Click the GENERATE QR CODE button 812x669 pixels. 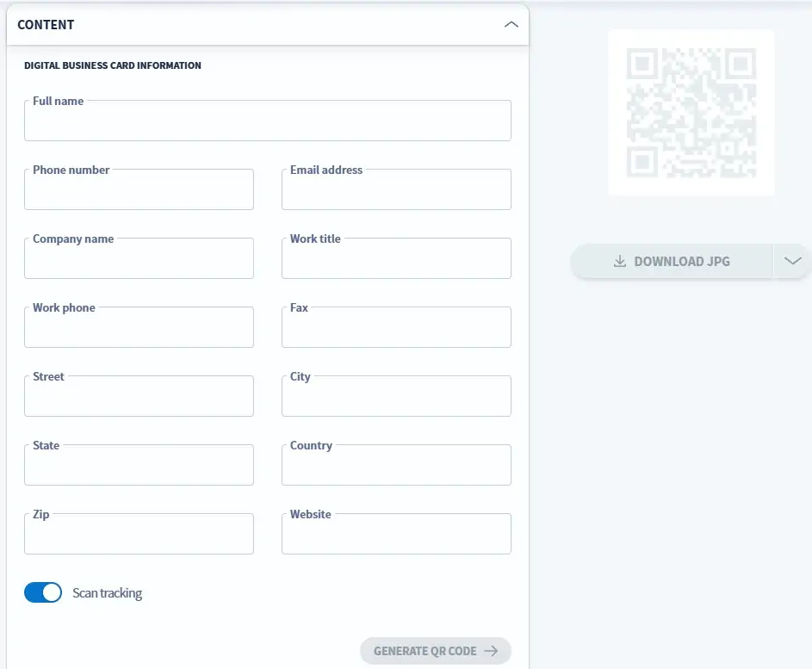pos(436,651)
